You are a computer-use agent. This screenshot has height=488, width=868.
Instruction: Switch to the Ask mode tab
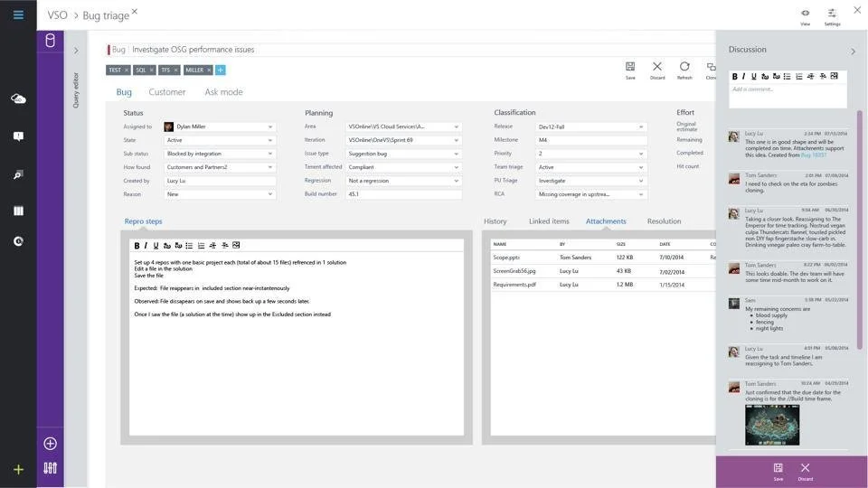223,92
